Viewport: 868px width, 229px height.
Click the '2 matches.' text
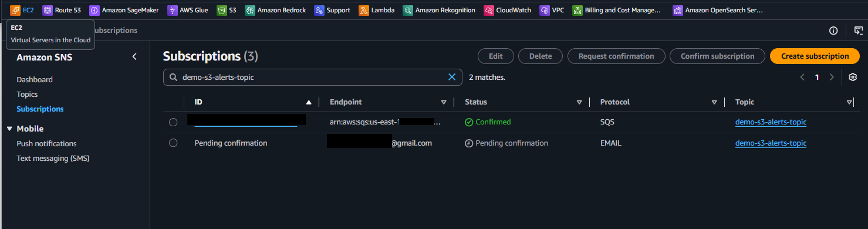coord(487,77)
